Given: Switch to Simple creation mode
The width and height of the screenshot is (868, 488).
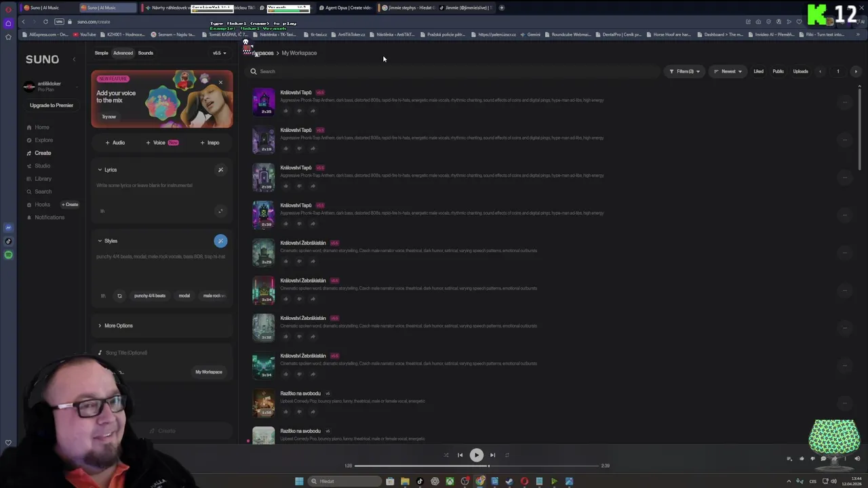Looking at the screenshot, I should (x=101, y=53).
